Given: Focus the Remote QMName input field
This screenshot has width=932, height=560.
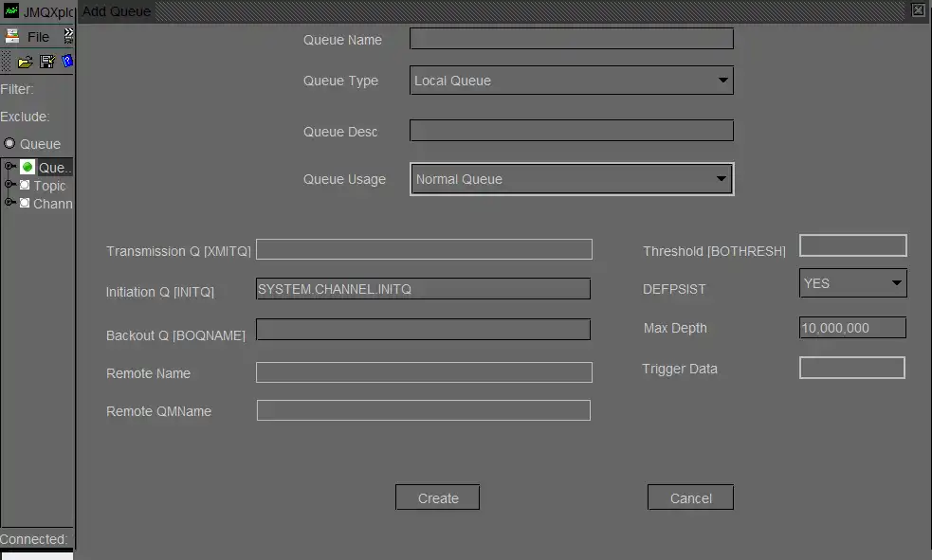Looking at the screenshot, I should [424, 410].
